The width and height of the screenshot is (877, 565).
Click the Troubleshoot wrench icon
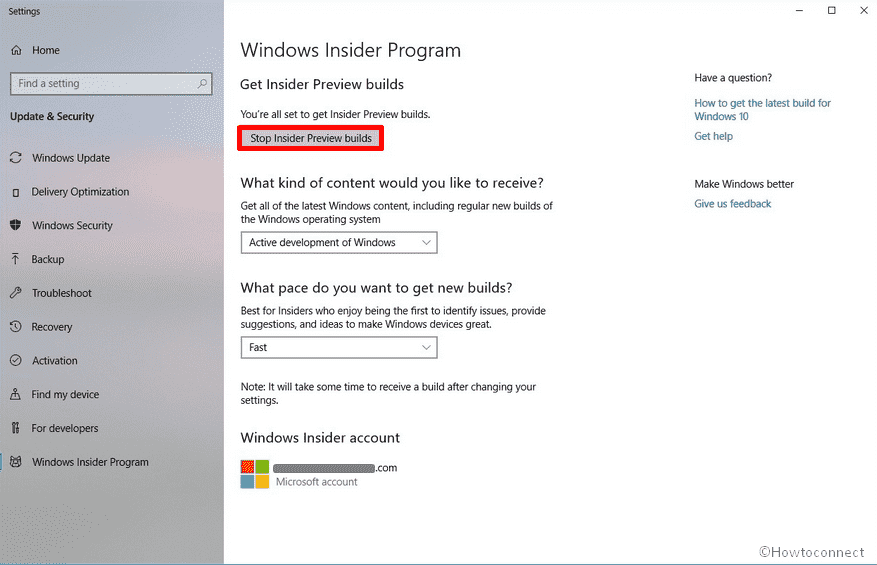[x=16, y=293]
